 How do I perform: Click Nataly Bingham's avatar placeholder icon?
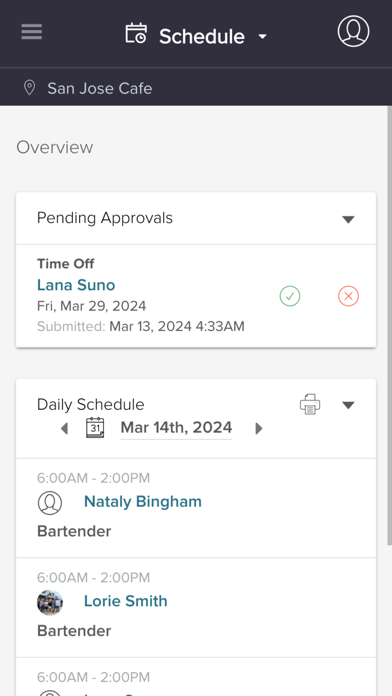[50, 503]
